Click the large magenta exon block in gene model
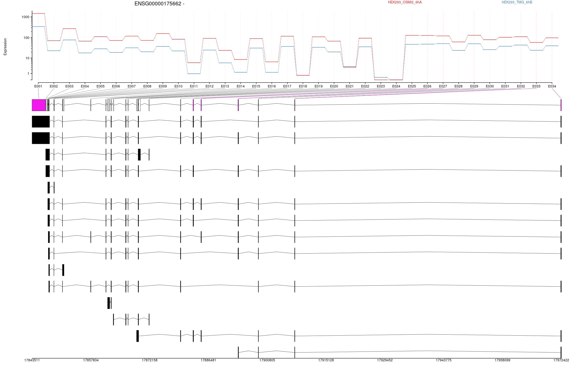Image resolution: width=588 pixels, height=365 pixels. tap(39, 105)
